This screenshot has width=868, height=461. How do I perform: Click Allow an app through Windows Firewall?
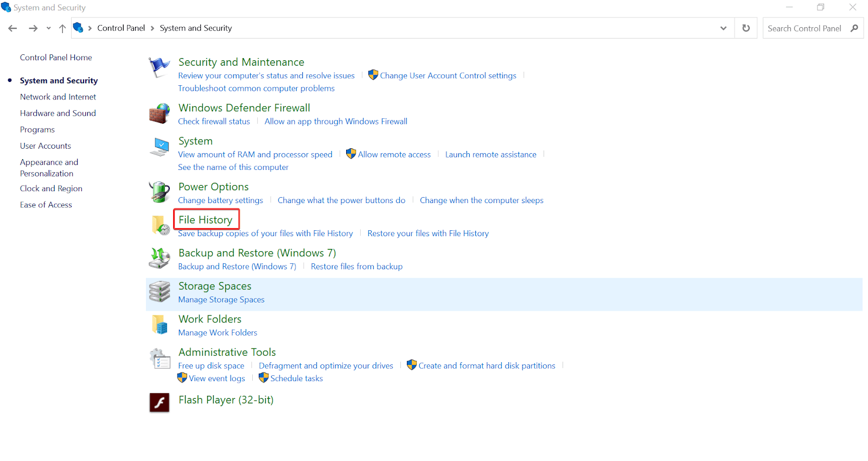pyautogui.click(x=336, y=122)
